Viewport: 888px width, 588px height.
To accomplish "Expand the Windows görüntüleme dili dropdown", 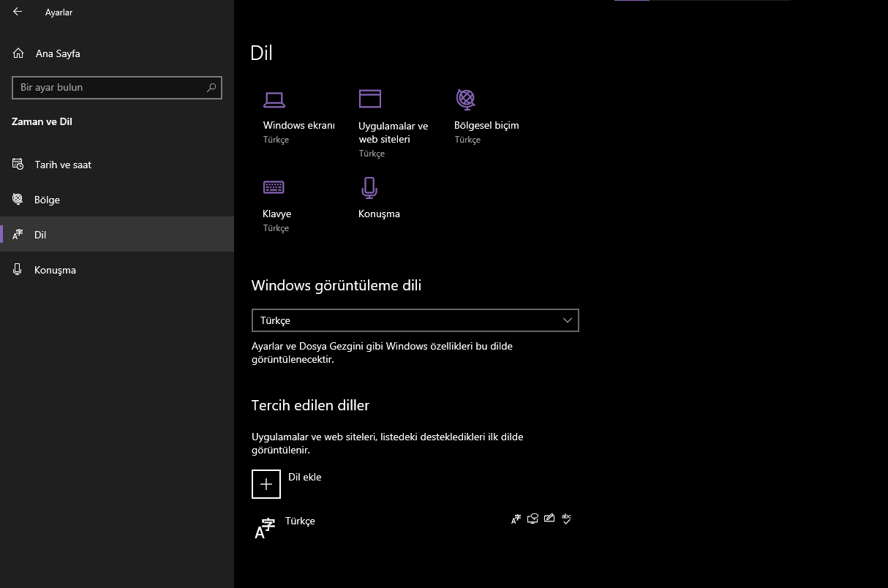I will 415,320.
